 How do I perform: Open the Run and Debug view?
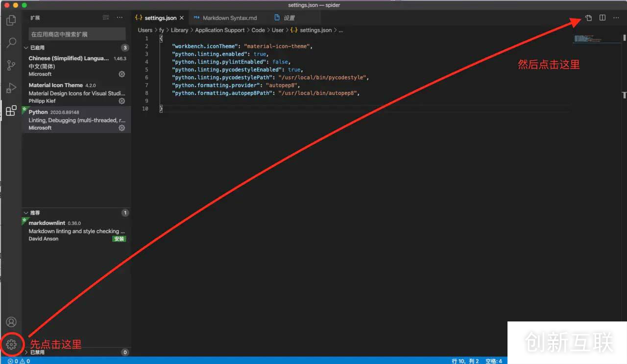point(11,88)
